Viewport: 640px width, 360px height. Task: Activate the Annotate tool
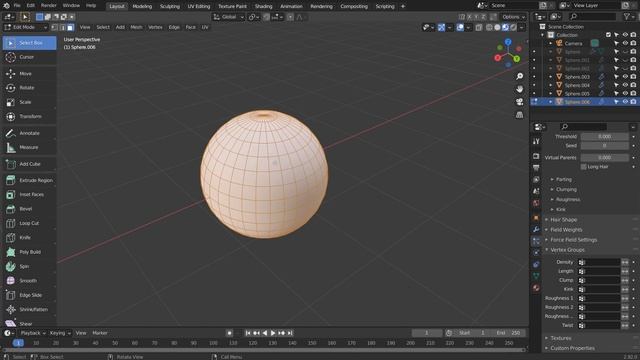pyautogui.click(x=29, y=133)
